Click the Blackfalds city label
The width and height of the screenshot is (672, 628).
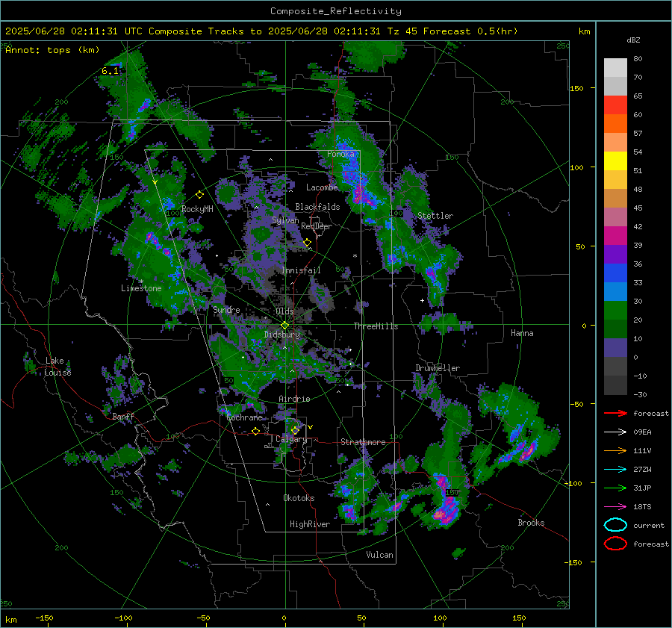[x=317, y=207]
